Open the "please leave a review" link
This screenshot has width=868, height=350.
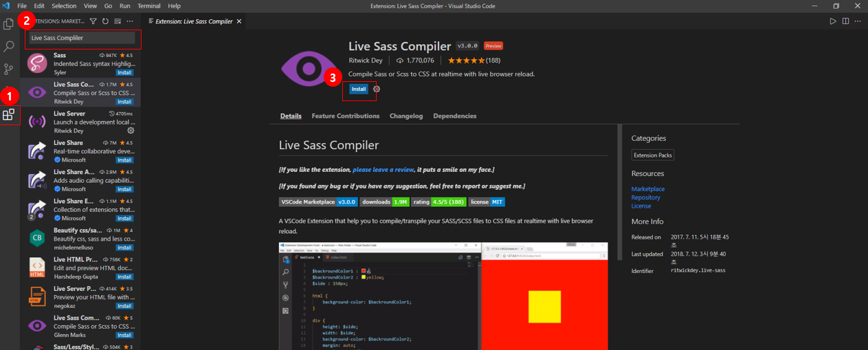pos(383,169)
